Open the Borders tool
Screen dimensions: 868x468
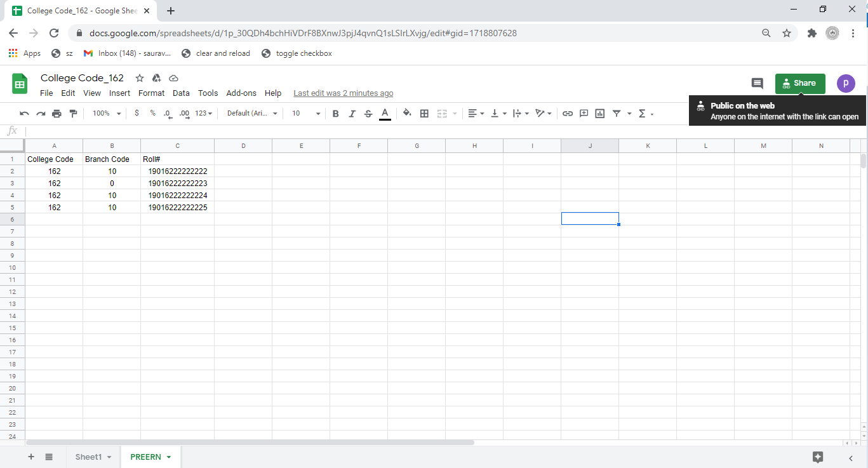[x=424, y=114]
